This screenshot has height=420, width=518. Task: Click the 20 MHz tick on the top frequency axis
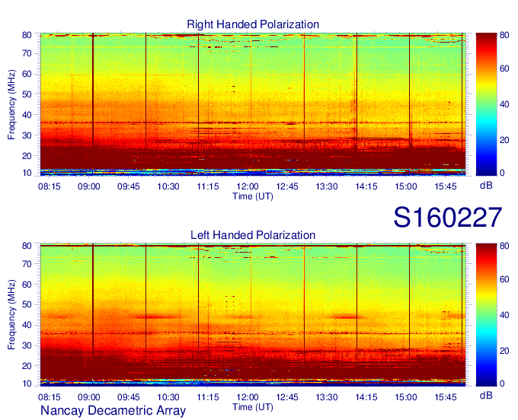[x=27, y=156]
